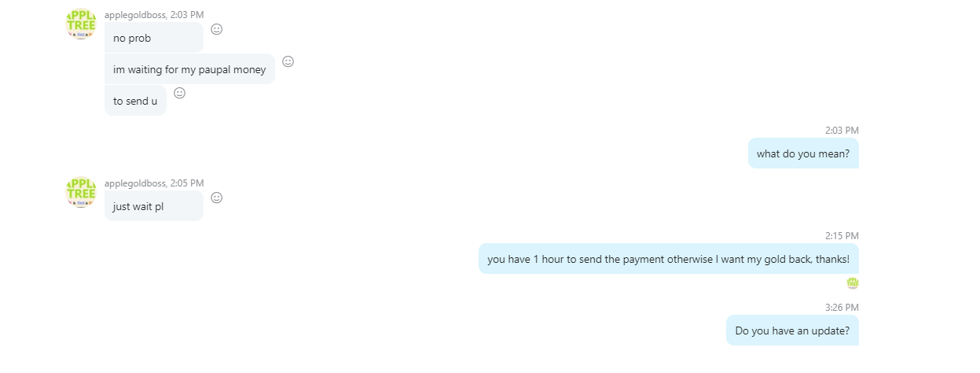This screenshot has width=980, height=373.
Task: React with emoji to 'no prob' message
Action: [217, 29]
